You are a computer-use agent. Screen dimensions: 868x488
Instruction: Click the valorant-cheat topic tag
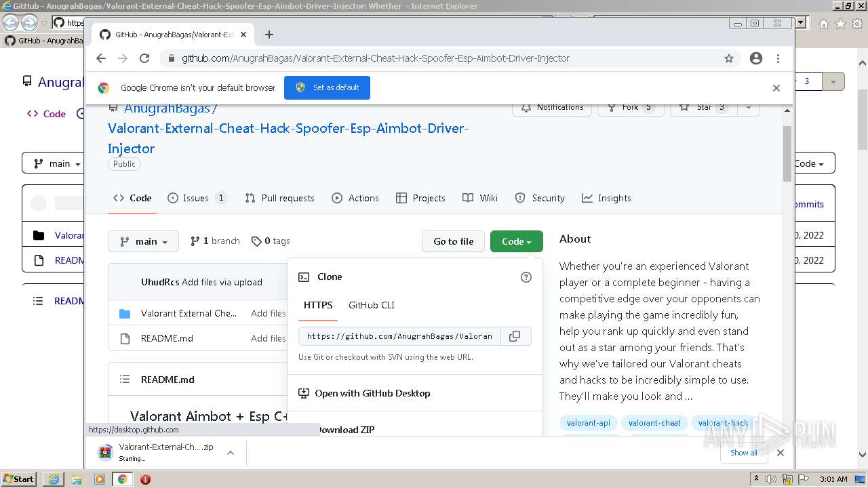point(654,423)
